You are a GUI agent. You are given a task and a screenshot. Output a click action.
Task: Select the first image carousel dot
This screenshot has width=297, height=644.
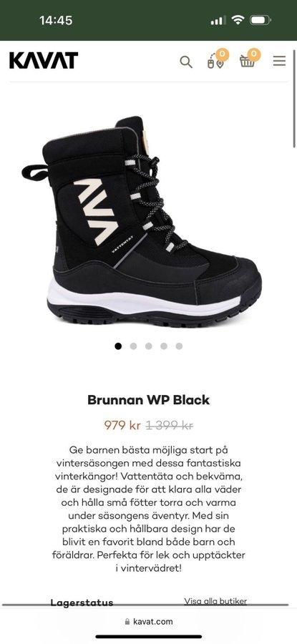coord(118,346)
